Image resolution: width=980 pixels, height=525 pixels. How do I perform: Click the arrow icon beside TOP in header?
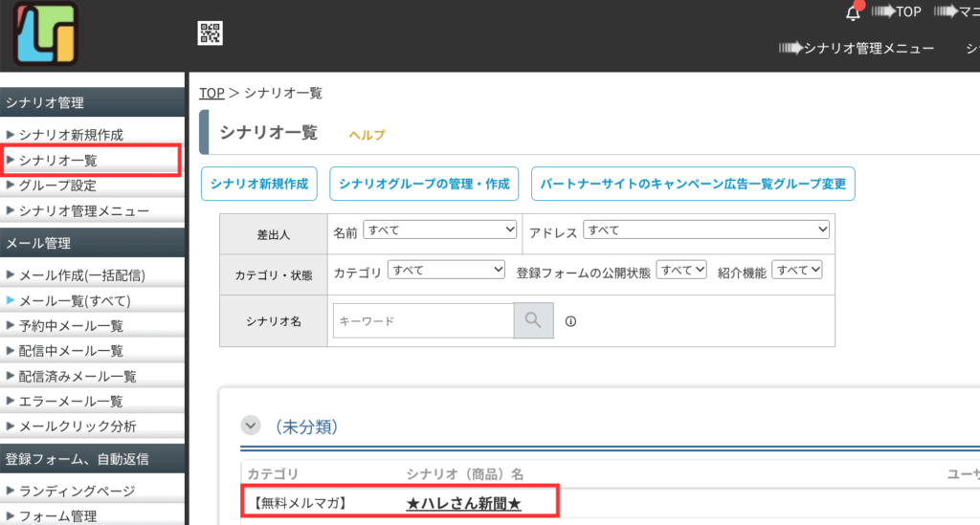[883, 11]
